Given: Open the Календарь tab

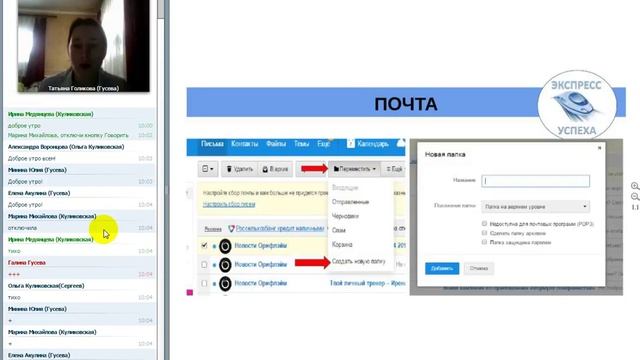Looking at the screenshot, I should [373, 144].
